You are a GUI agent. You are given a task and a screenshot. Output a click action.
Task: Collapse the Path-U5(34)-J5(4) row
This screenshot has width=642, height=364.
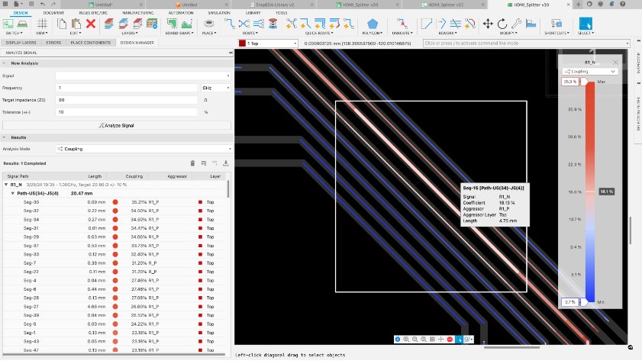[x=12, y=194]
